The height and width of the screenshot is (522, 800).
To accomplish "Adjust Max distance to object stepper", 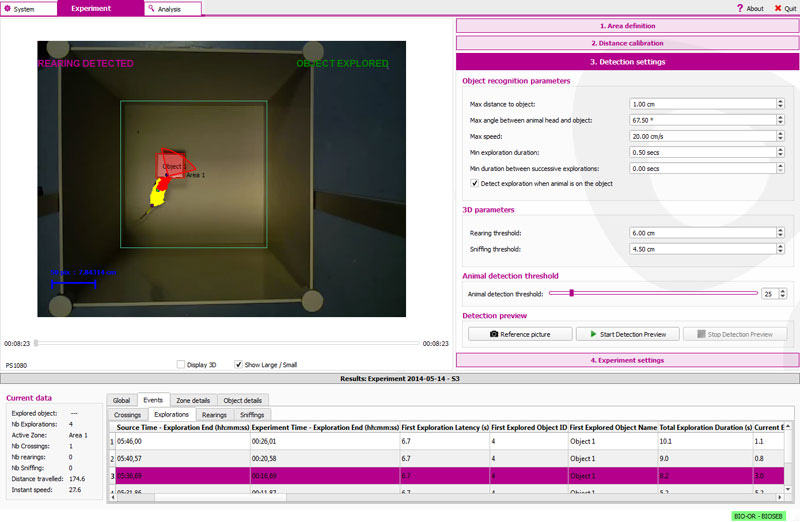I will (780, 104).
